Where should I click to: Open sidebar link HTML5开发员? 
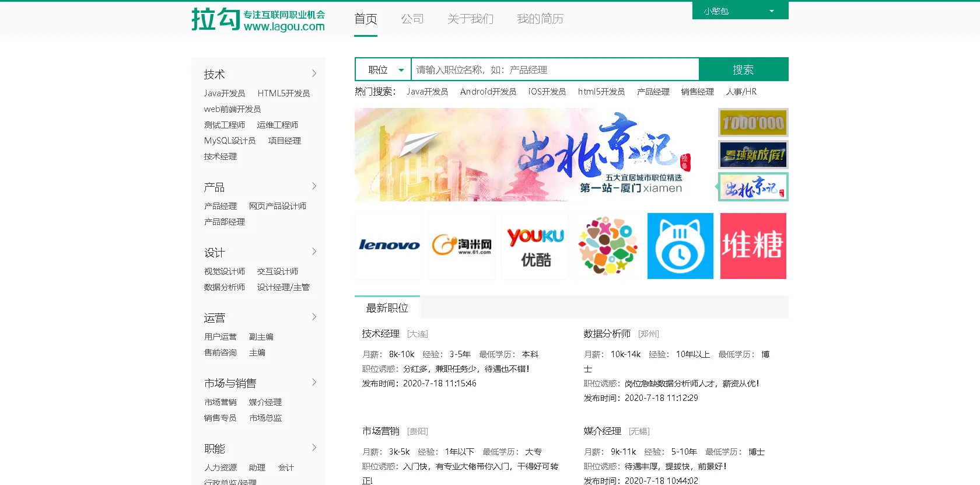pos(283,93)
